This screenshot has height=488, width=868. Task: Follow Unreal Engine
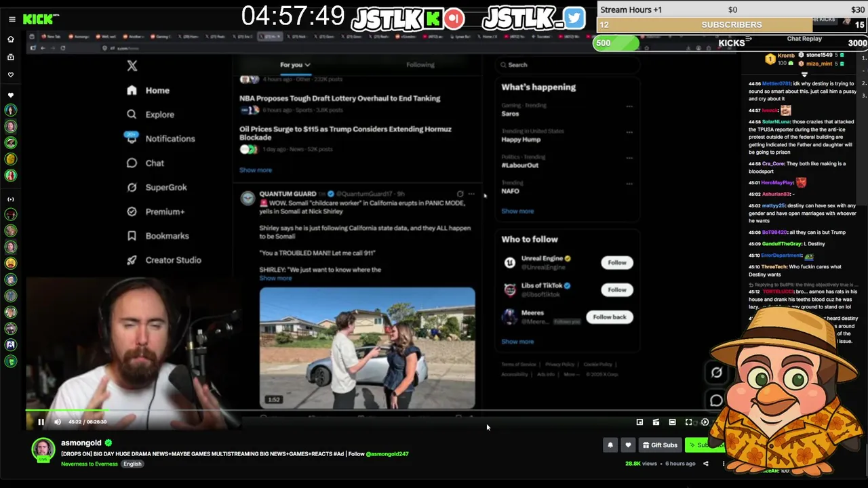click(617, 262)
